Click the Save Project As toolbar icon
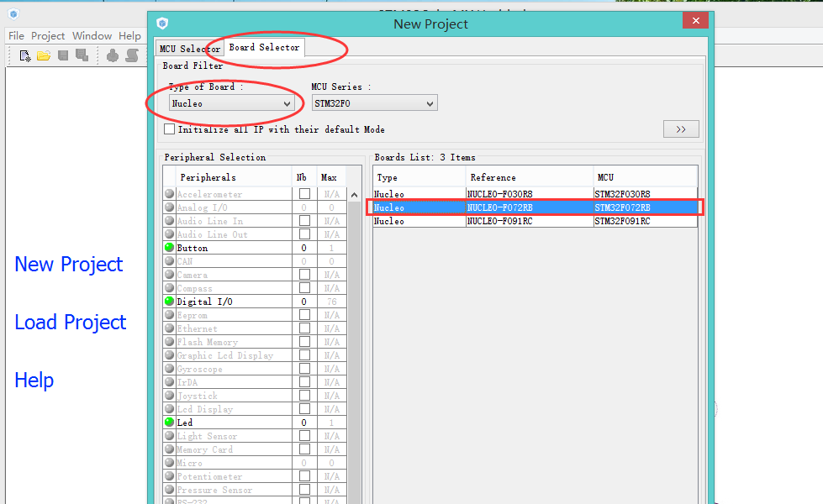The height and width of the screenshot is (504, 823). [82, 55]
